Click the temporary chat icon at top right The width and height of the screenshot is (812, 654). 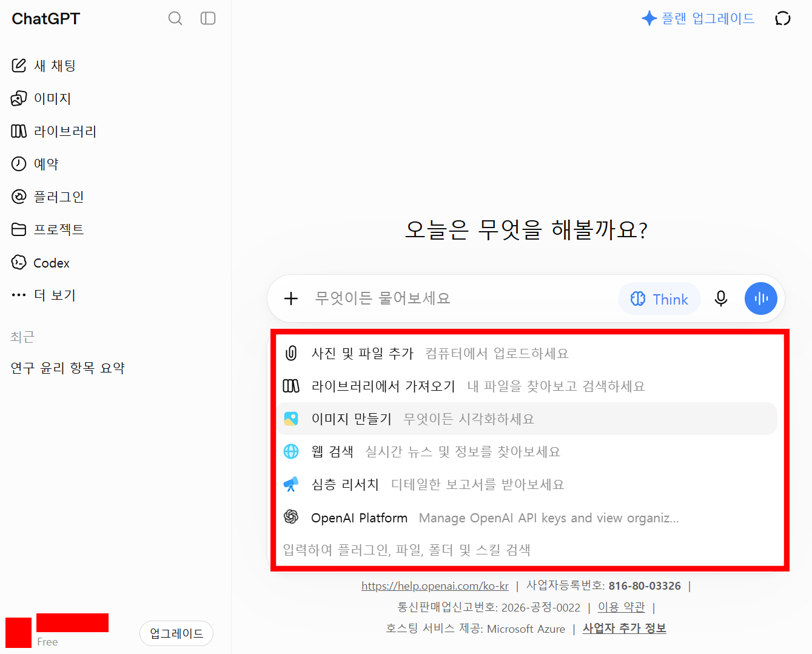783,19
